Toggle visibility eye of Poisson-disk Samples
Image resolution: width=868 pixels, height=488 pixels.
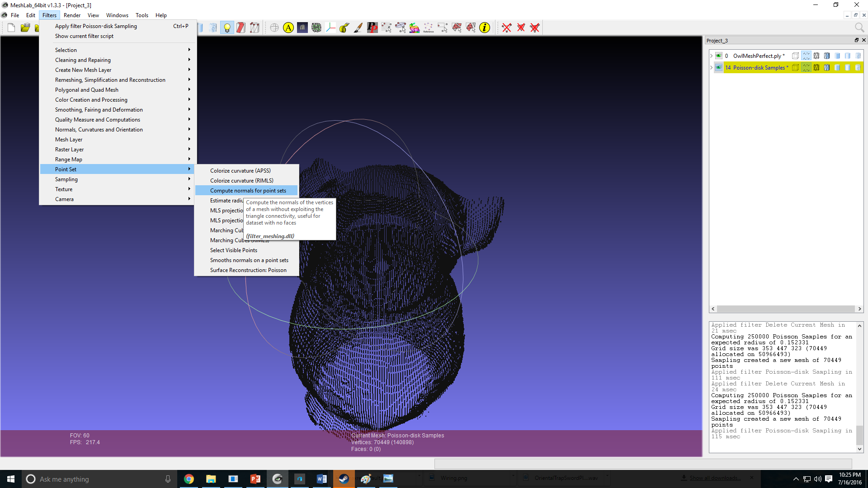click(719, 68)
